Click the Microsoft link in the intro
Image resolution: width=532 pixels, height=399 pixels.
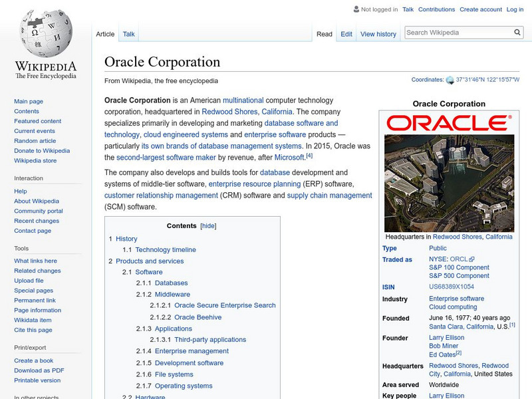pos(288,157)
